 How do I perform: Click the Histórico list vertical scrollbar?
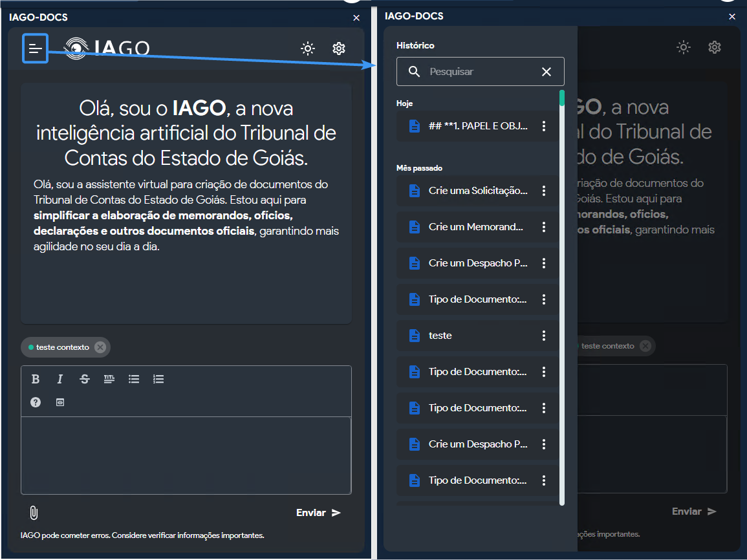562,297
